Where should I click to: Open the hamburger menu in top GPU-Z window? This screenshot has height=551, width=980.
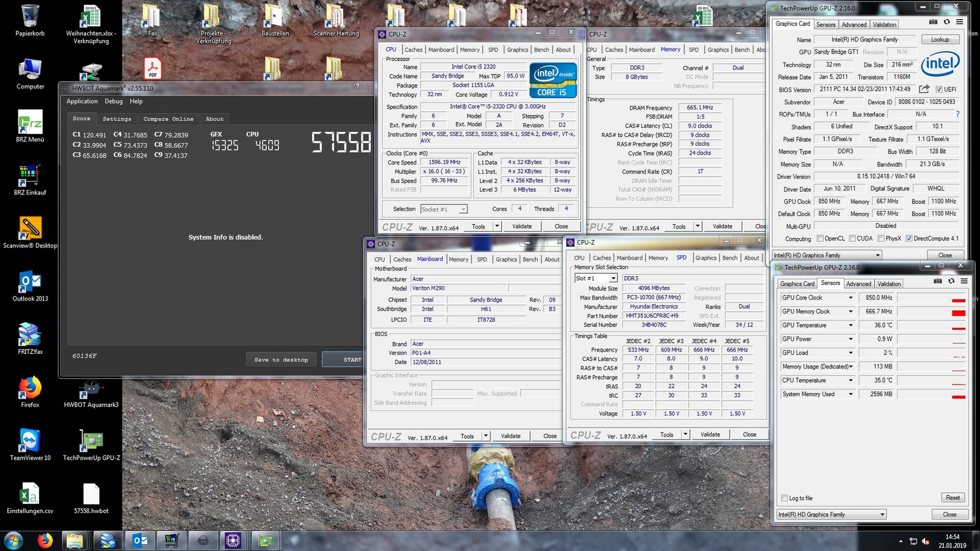pos(960,22)
